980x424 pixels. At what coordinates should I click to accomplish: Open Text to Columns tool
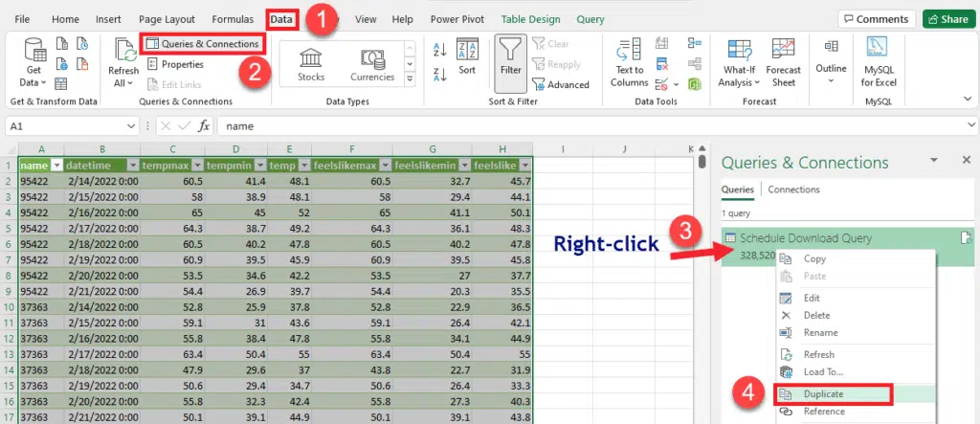[629, 61]
